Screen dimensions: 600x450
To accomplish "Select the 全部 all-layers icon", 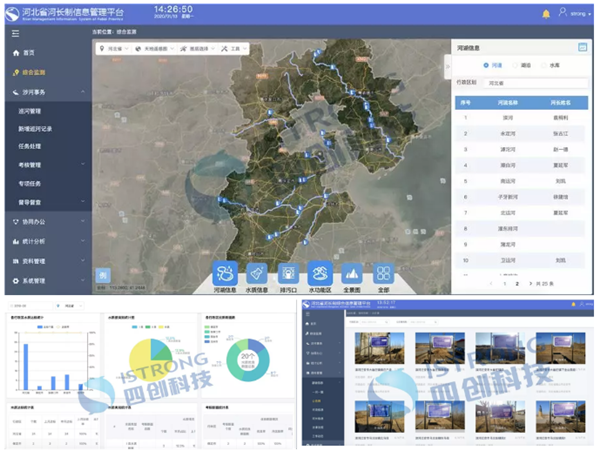I will [383, 273].
